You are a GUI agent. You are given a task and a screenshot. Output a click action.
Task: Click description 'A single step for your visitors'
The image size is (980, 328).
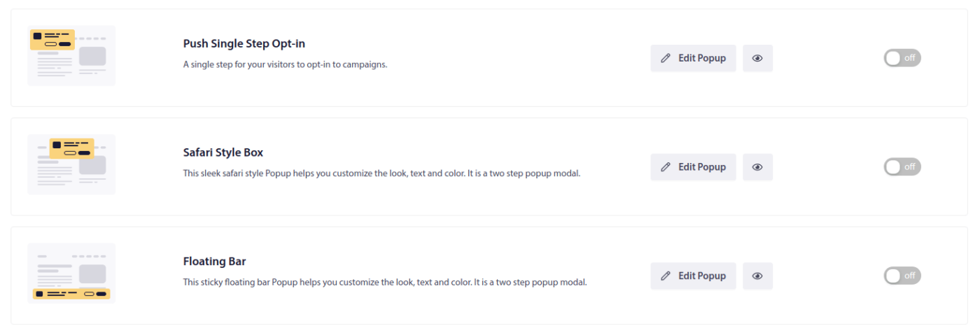click(x=286, y=64)
